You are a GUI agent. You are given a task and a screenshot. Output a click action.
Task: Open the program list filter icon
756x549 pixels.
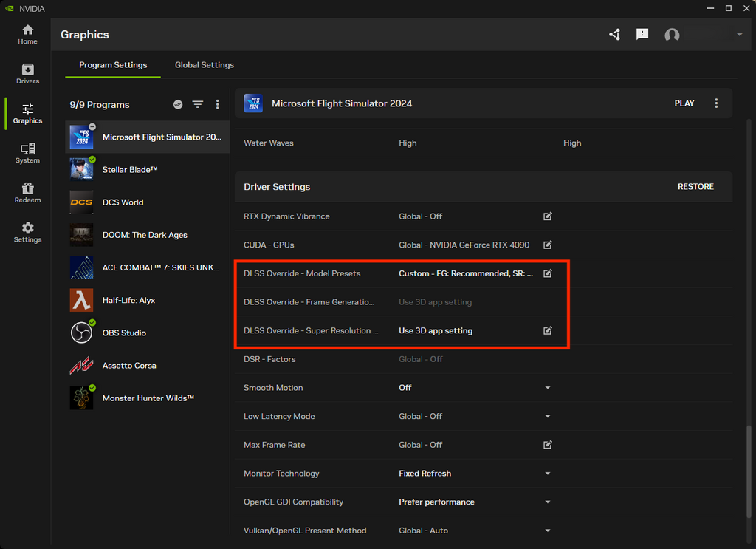coord(198,105)
